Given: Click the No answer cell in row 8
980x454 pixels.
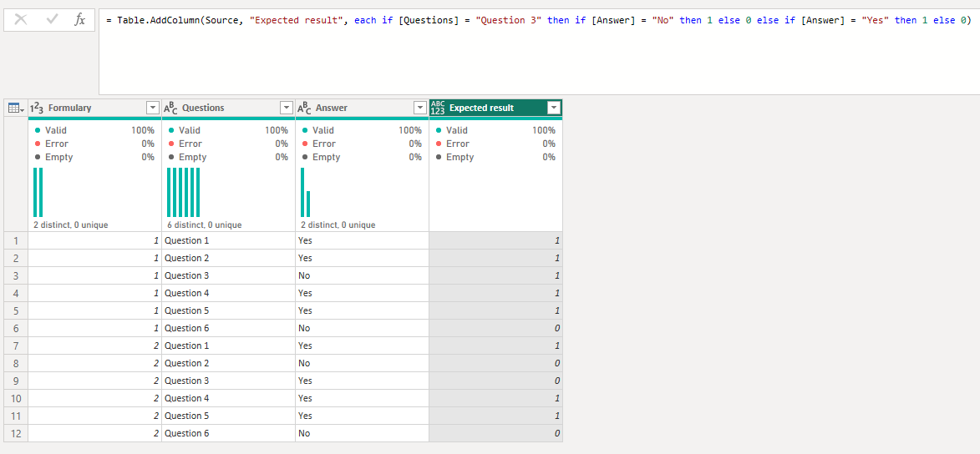Looking at the screenshot, I should (362, 363).
